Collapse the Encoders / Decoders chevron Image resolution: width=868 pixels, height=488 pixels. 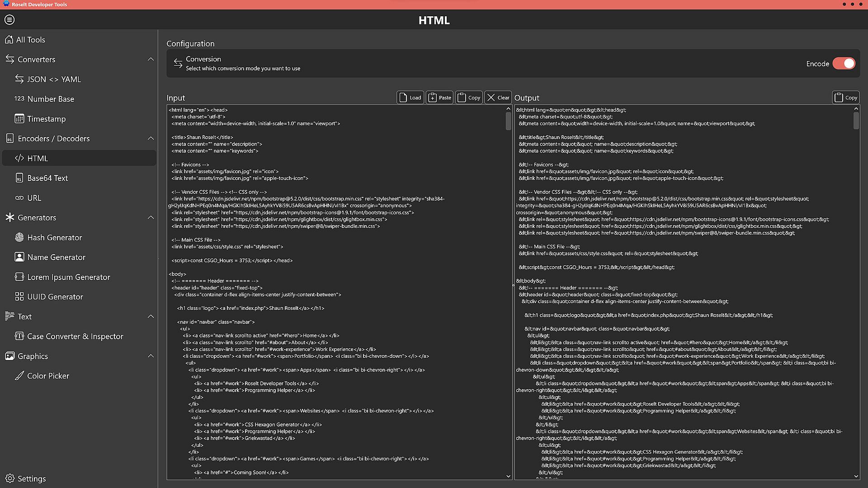(x=151, y=138)
